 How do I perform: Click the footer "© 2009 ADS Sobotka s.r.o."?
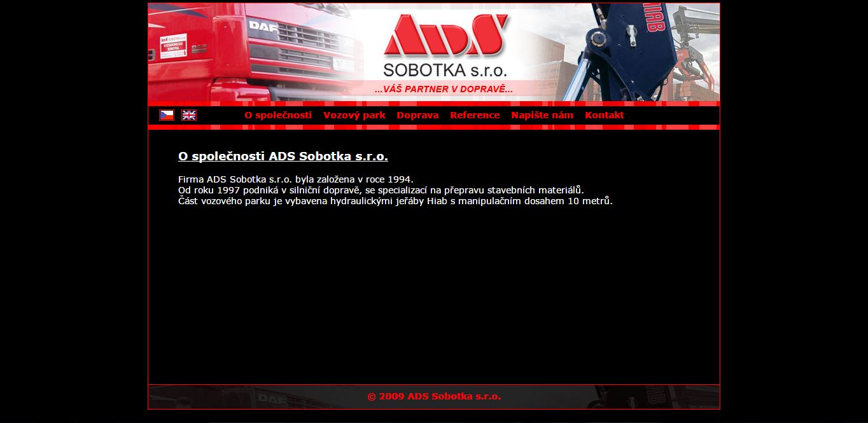tap(434, 396)
